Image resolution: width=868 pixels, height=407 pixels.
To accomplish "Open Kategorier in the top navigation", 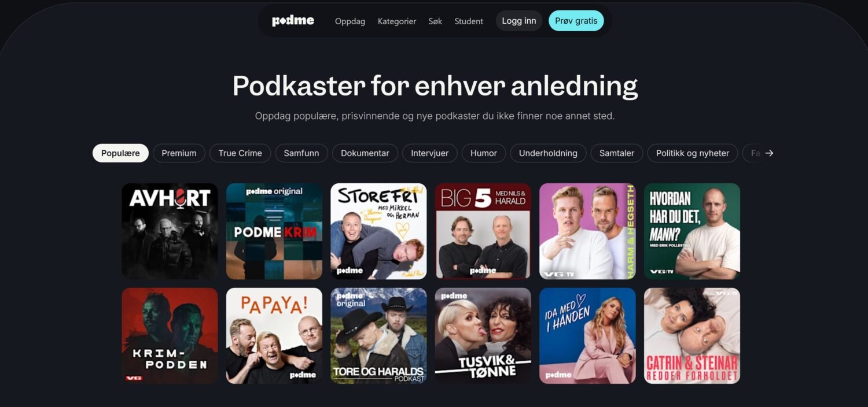I will click(397, 21).
